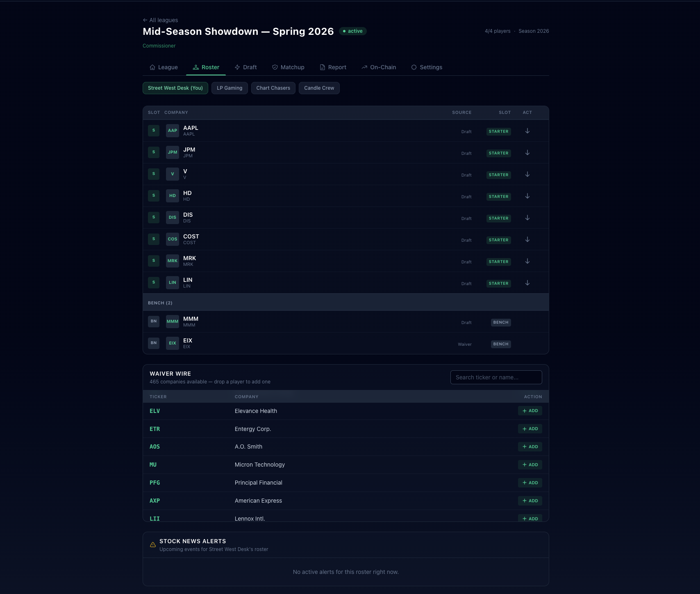The image size is (700, 594).
Task: Click the AOS ticker symbol
Action: coord(155,447)
